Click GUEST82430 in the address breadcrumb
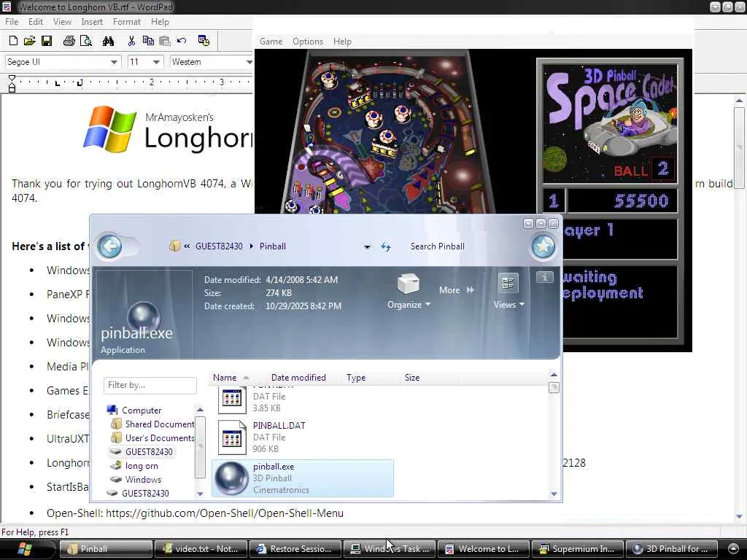Screen dimensions: 747x560 point(219,246)
